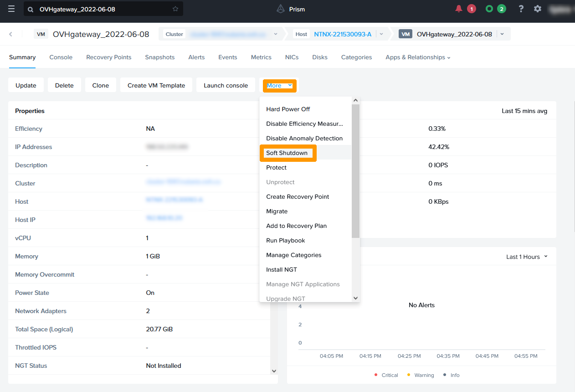Choose Hard Power Off in the menu
Screen dimensions: 575x392
click(x=288, y=109)
